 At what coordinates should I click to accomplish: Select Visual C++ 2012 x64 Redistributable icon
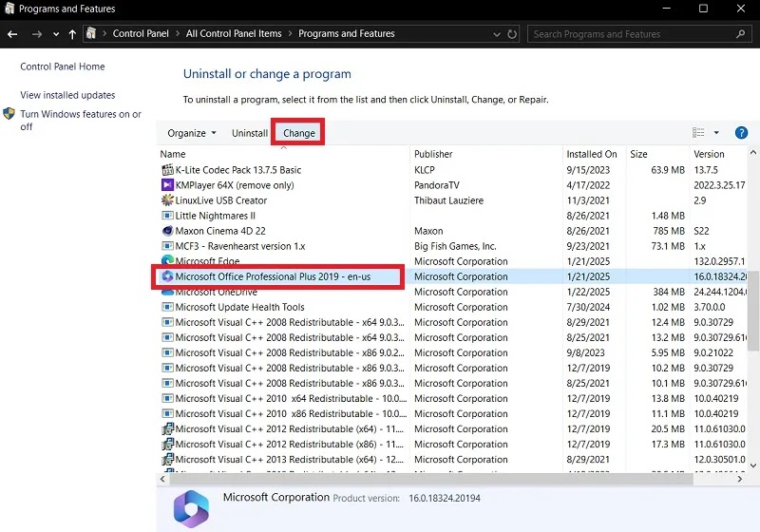[x=167, y=428]
